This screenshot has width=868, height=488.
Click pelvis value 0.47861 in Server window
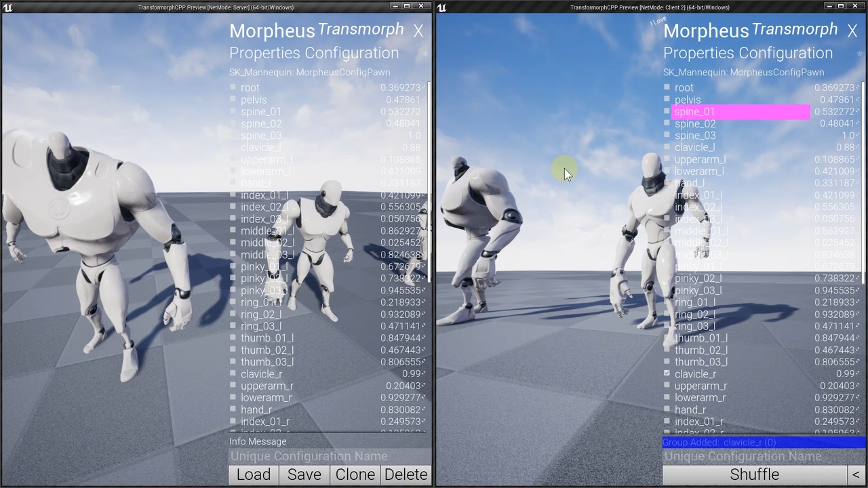(403, 100)
